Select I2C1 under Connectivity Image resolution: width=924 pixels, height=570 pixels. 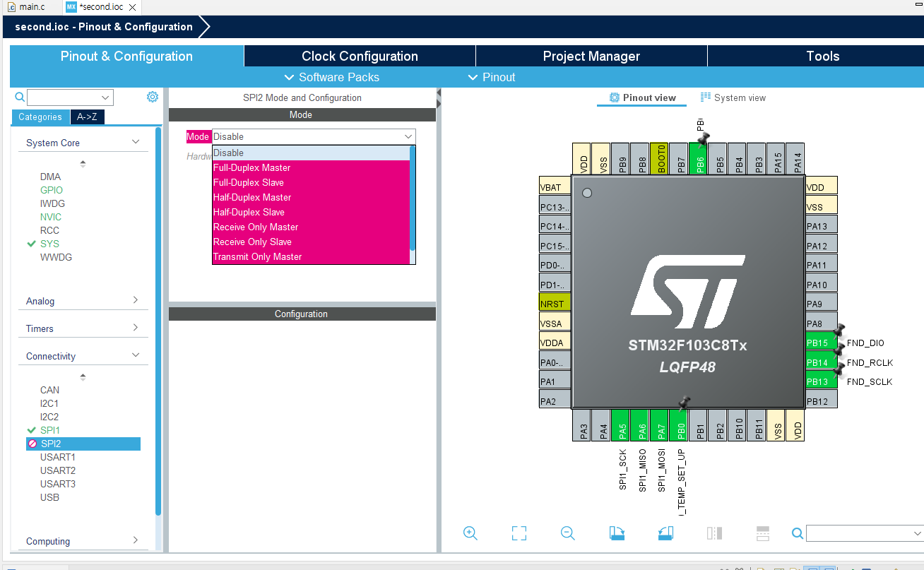coord(49,403)
